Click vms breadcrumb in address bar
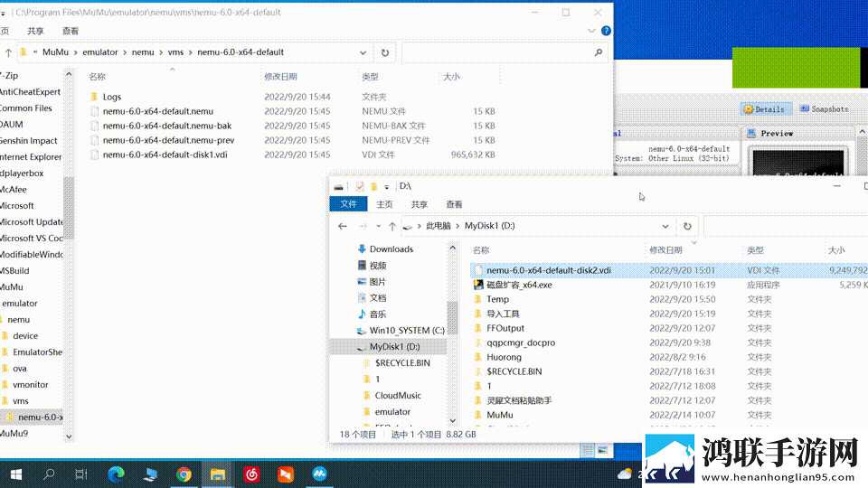Screen dimensions: 868x488 (x=175, y=52)
